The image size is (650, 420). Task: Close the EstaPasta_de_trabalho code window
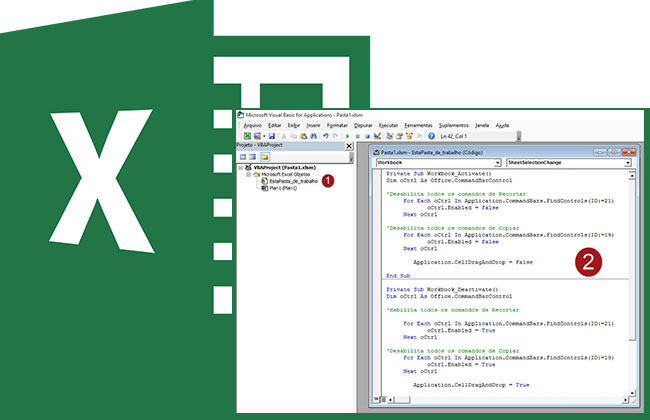click(x=629, y=152)
